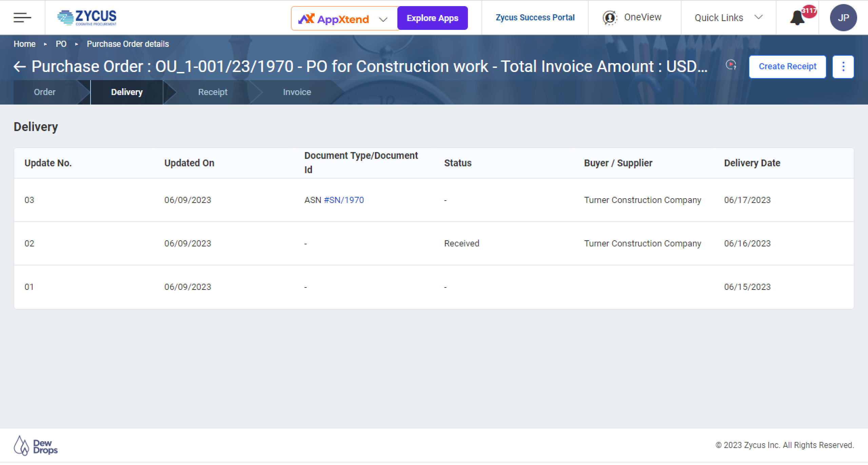This screenshot has width=868, height=465.
Task: Click the OneView icon
Action: point(610,18)
